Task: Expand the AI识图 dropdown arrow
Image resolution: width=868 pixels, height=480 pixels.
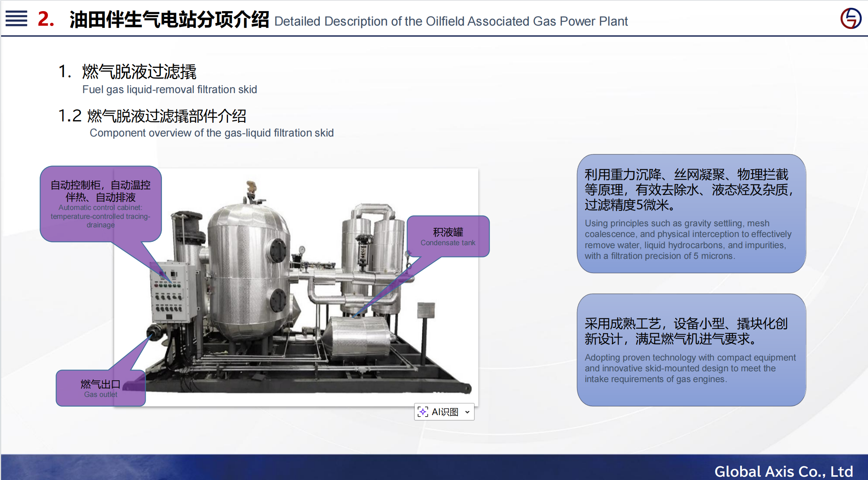Action: pos(467,412)
